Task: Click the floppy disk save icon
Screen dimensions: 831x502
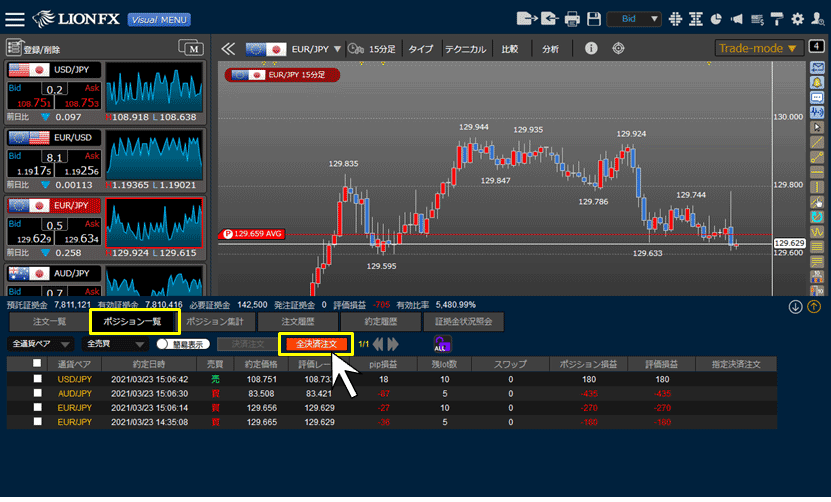Action: pyautogui.click(x=594, y=19)
